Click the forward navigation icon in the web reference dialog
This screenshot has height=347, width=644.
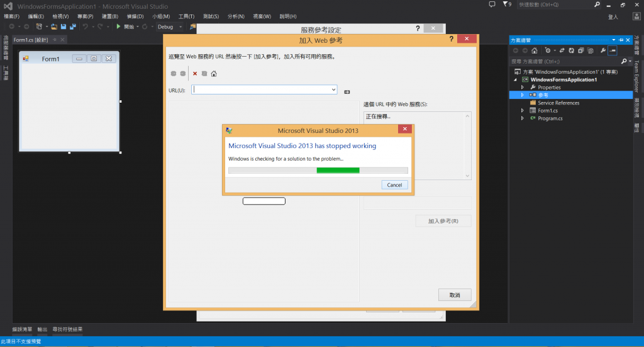click(x=183, y=74)
